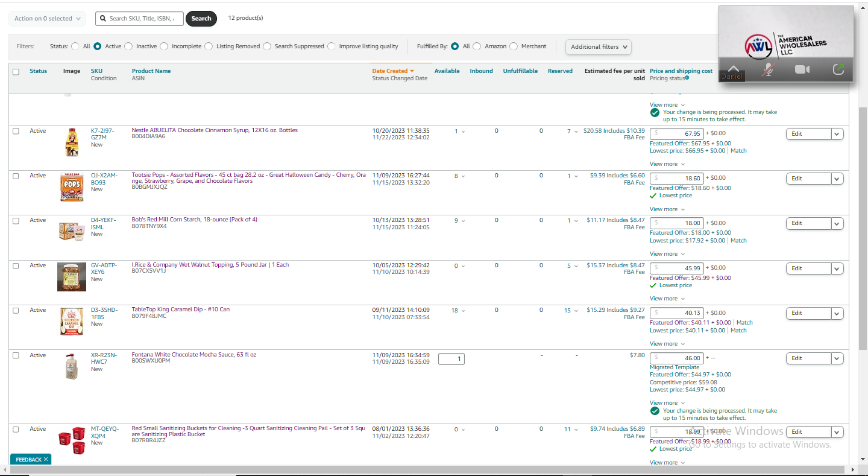Expand View more for Nestle Abuelita row
Viewport: 868px width, 476px height.
pyautogui.click(x=667, y=164)
